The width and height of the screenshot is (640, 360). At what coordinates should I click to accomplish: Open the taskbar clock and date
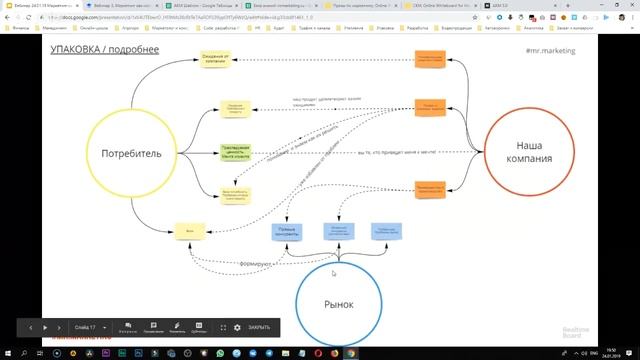[611, 353]
